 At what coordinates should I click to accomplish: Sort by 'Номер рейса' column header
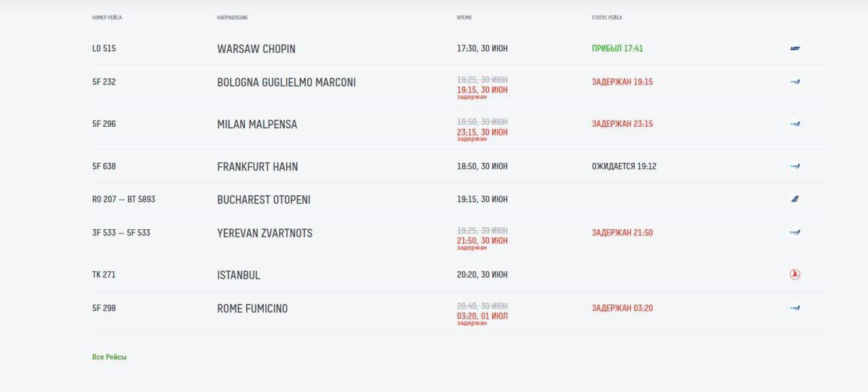(107, 18)
